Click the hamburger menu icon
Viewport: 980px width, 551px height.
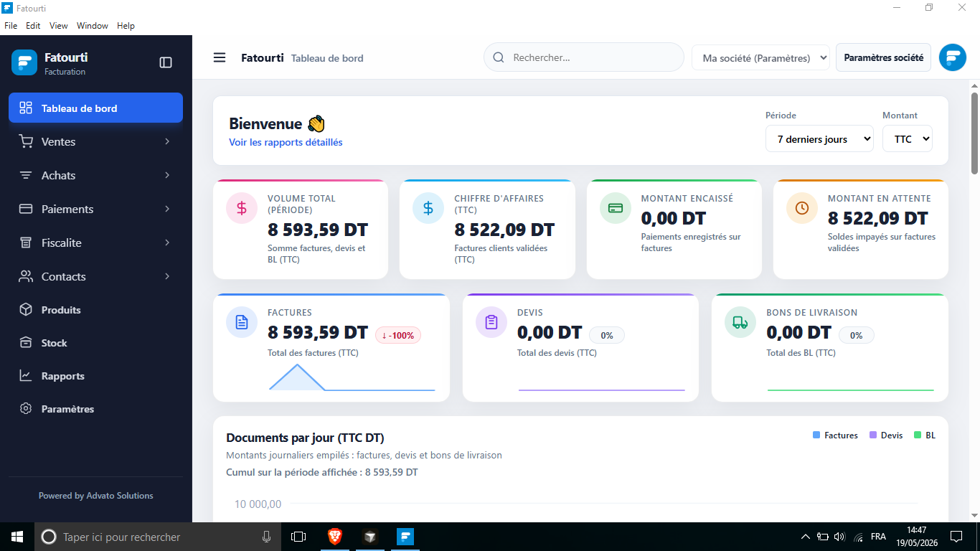point(220,57)
